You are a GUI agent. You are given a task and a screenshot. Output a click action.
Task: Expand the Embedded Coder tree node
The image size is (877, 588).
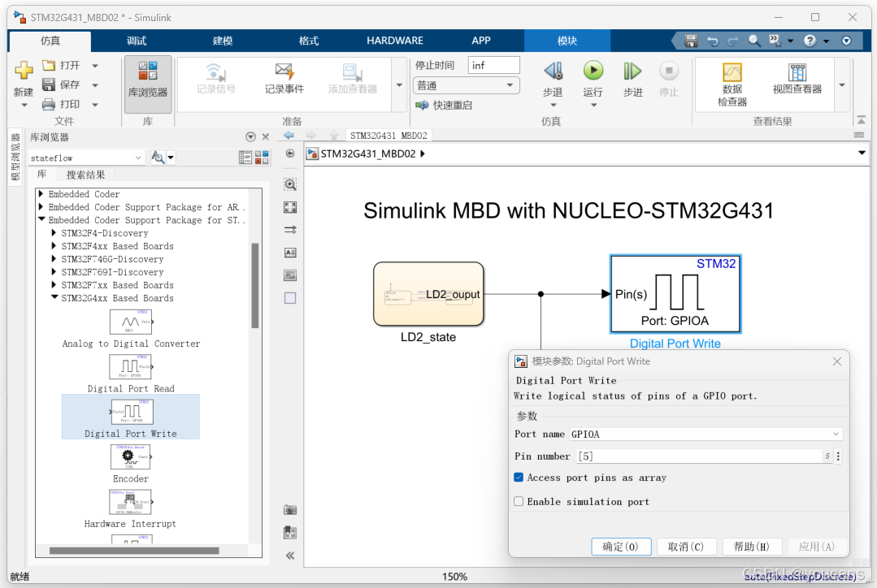point(41,194)
